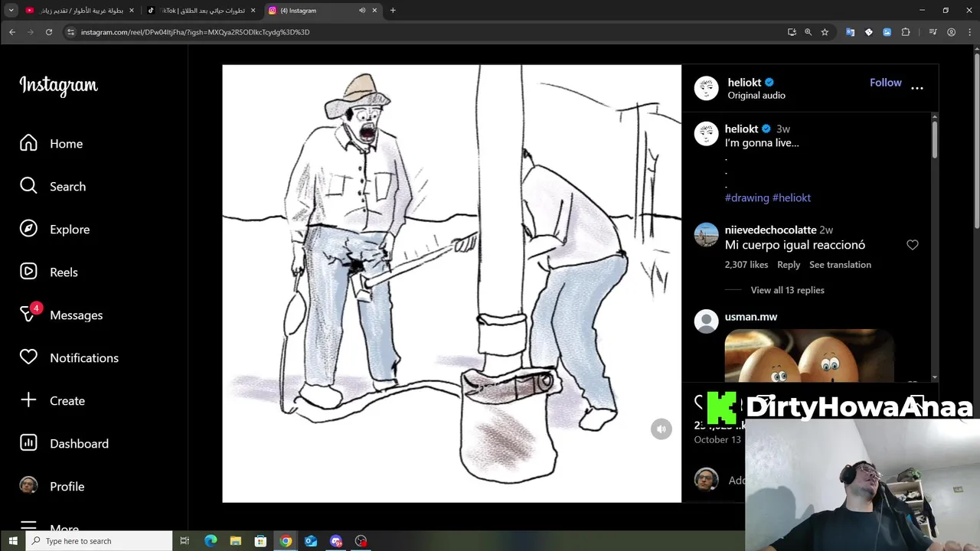Open the #drawing hashtag
The width and height of the screenshot is (980, 551).
coord(747,197)
